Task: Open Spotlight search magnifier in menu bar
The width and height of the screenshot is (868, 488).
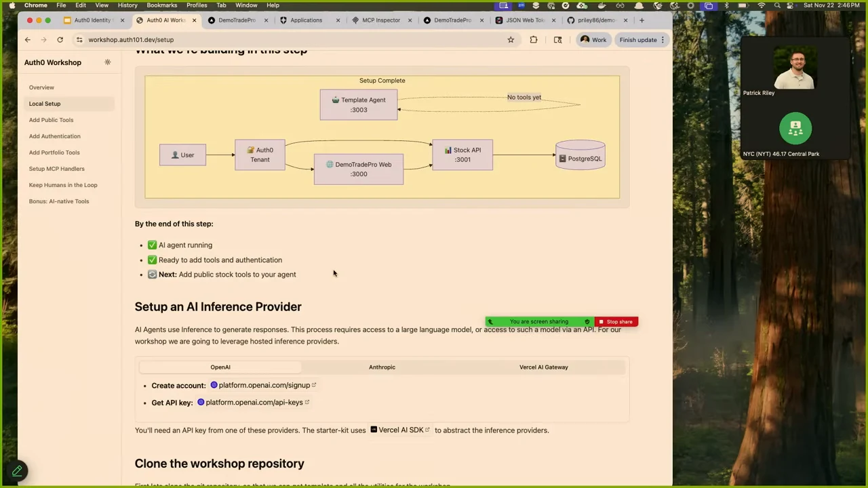Action: [x=778, y=5]
